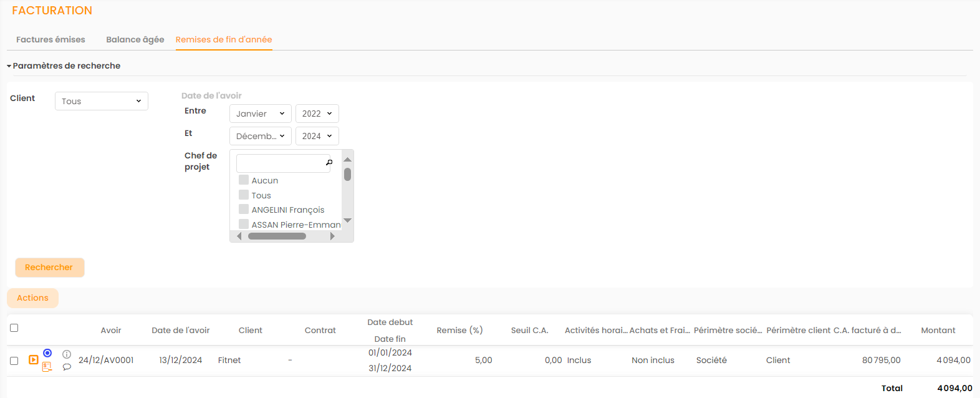Click the magnifier icon in Chef de projet search

[329, 163]
